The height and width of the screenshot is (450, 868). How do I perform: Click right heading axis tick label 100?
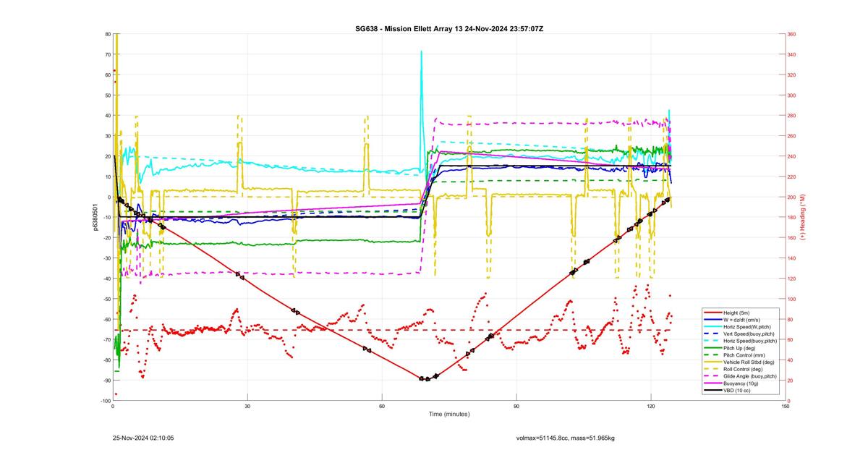coord(792,299)
